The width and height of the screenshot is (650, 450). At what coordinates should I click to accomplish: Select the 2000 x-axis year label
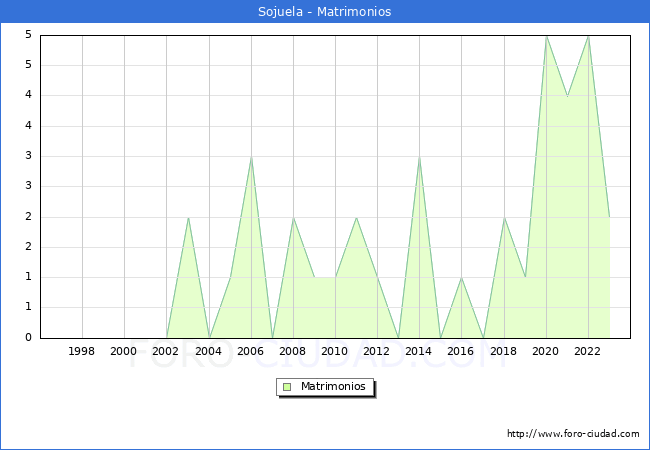point(124,351)
